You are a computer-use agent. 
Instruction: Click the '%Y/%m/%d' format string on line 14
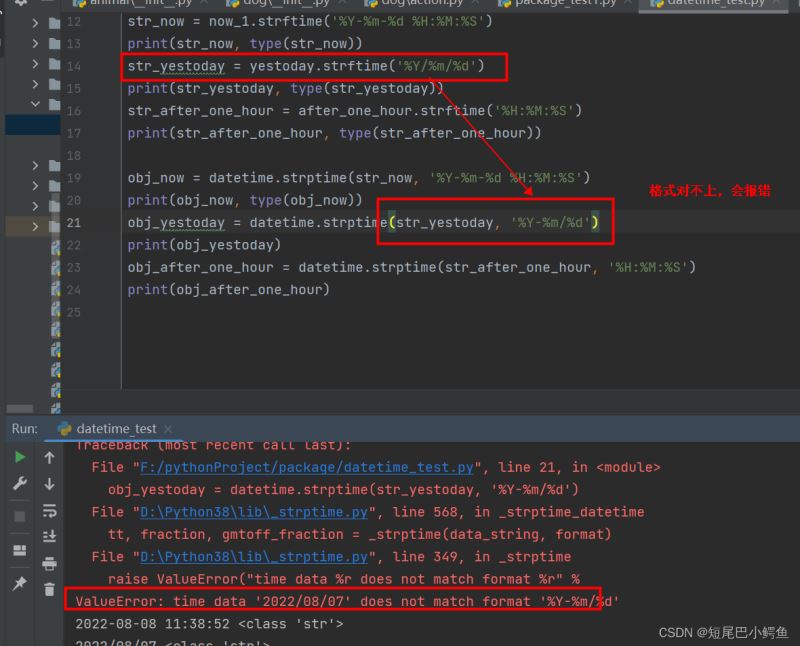(436, 66)
